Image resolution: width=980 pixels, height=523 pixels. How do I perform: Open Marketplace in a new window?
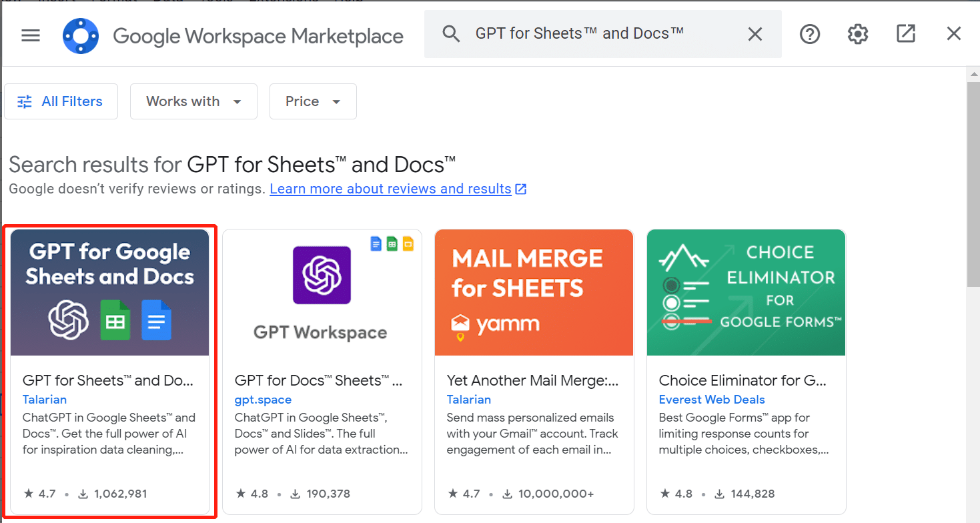[905, 34]
